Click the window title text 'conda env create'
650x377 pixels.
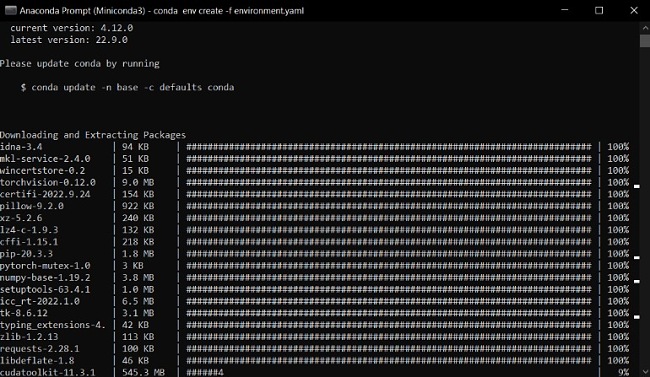pos(188,11)
